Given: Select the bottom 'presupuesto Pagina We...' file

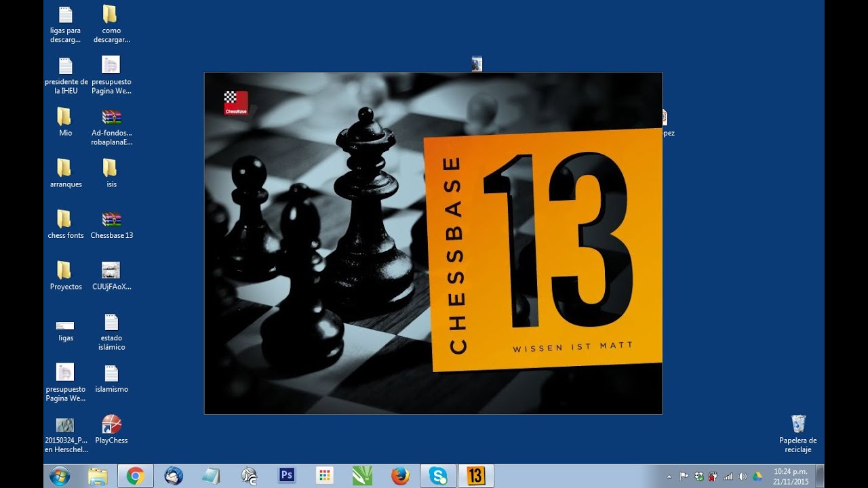Looking at the screenshot, I should click(x=65, y=383).
